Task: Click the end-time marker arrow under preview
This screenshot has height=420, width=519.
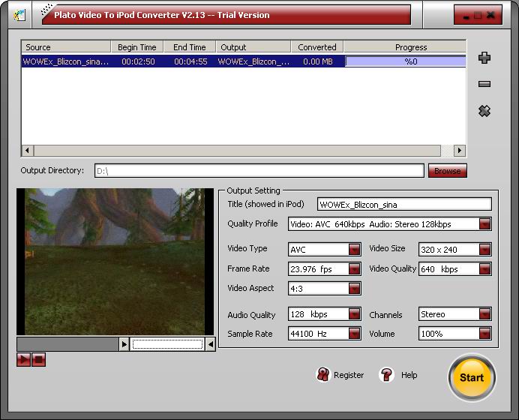Action: (211, 344)
